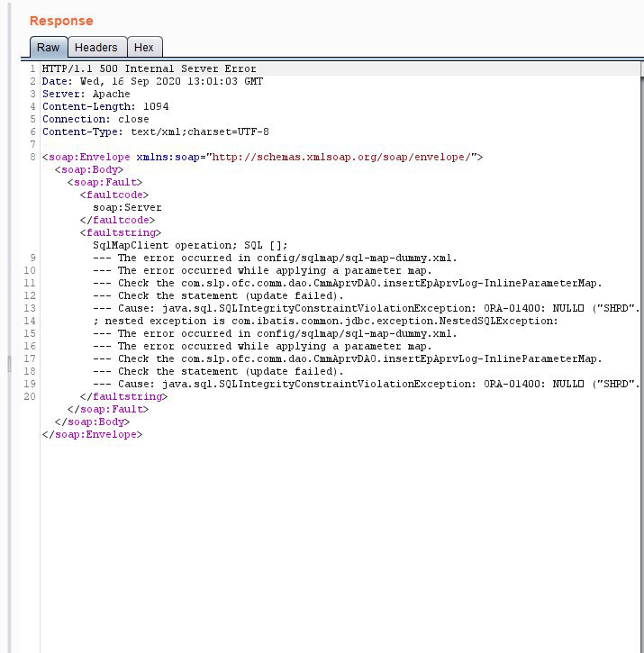Click line 19 ORA-01400 cause text
The image size is (644, 653).
tap(367, 384)
